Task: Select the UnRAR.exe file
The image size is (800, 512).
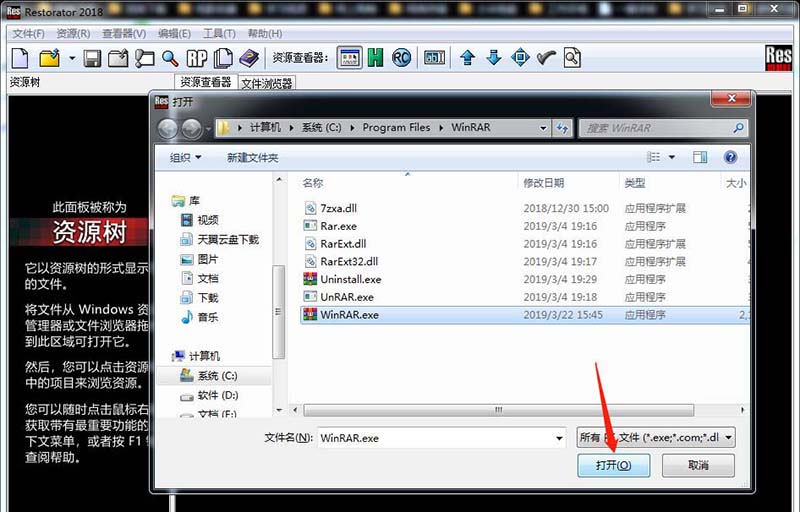Action: 339,297
